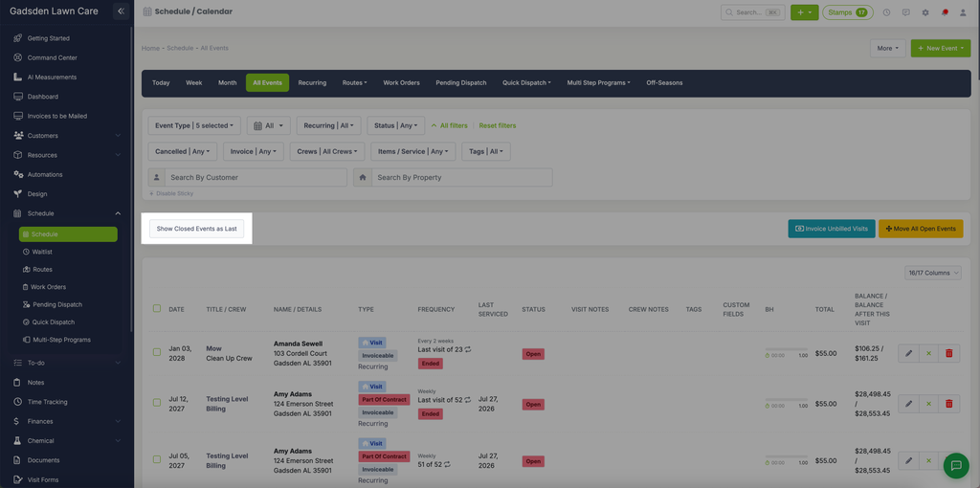The width and height of the screenshot is (980, 488).
Task: Open the green chat bubble widget
Action: coord(956,465)
